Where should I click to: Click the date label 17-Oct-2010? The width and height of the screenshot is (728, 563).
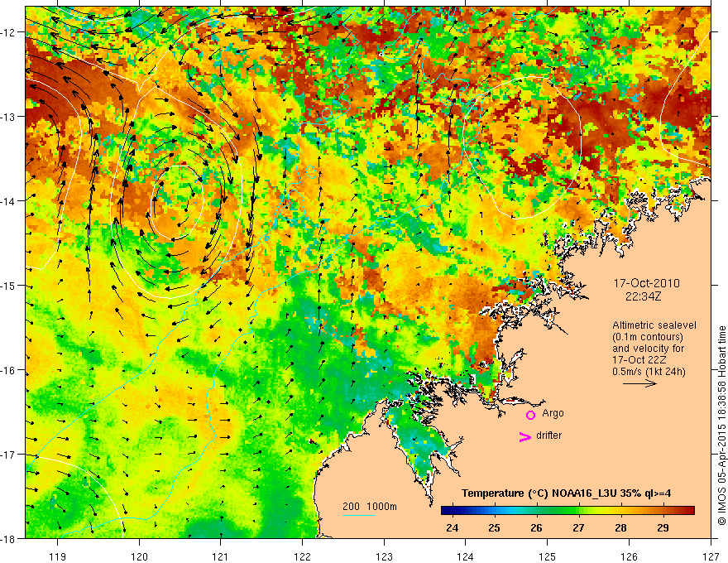click(647, 283)
